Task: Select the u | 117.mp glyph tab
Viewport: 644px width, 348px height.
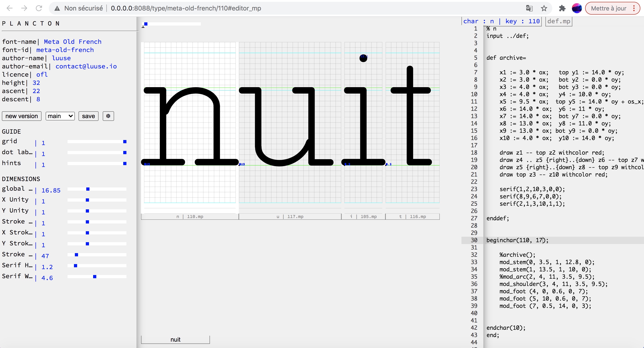Action: click(x=290, y=217)
